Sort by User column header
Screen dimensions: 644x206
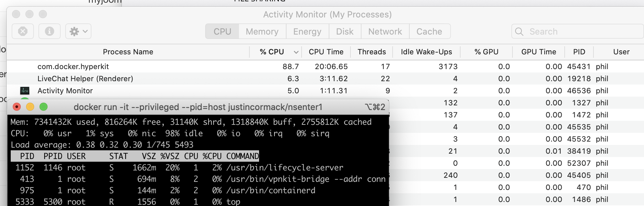click(x=621, y=52)
